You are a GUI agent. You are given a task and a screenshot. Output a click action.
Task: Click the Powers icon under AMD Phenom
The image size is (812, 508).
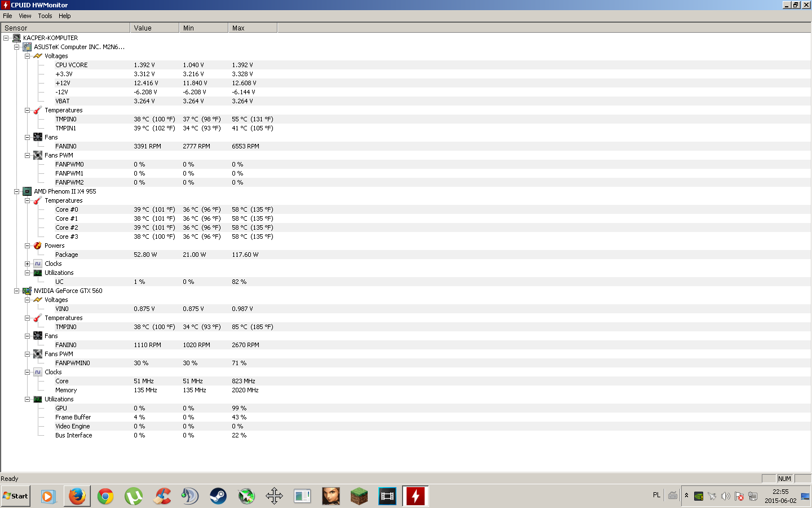[38, 246]
